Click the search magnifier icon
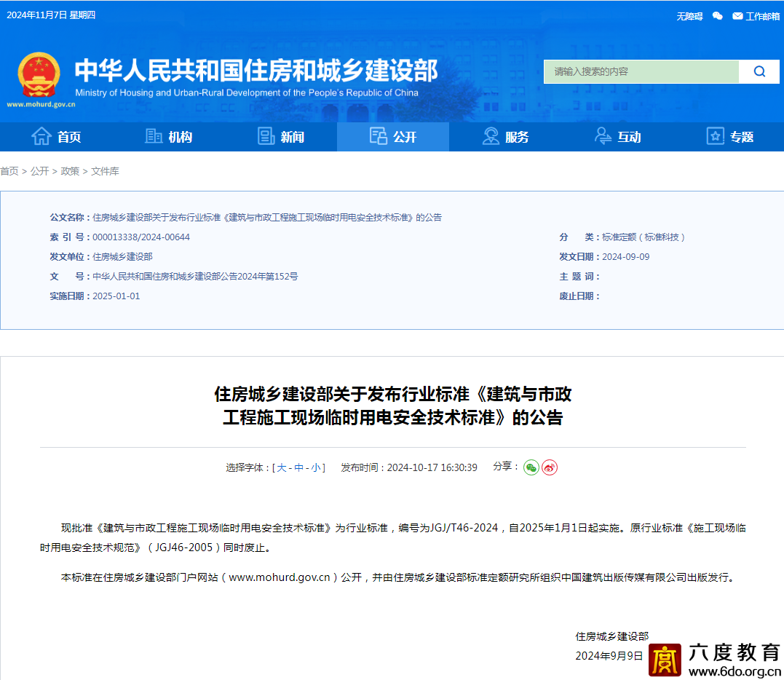 coord(759,71)
